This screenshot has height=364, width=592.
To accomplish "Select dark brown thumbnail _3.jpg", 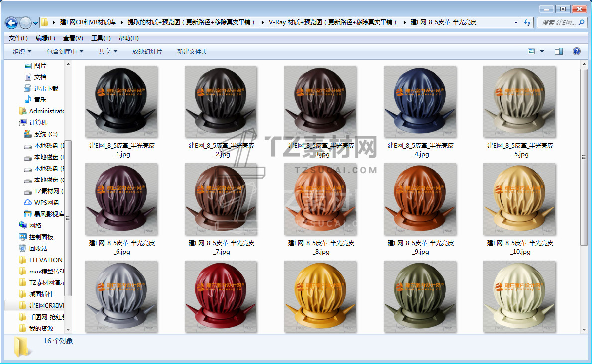I will point(321,102).
